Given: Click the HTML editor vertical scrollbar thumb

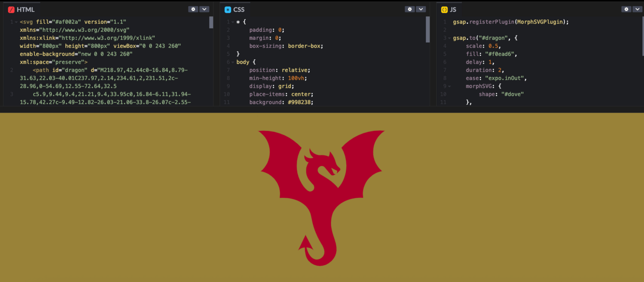Looking at the screenshot, I should pyautogui.click(x=211, y=22).
